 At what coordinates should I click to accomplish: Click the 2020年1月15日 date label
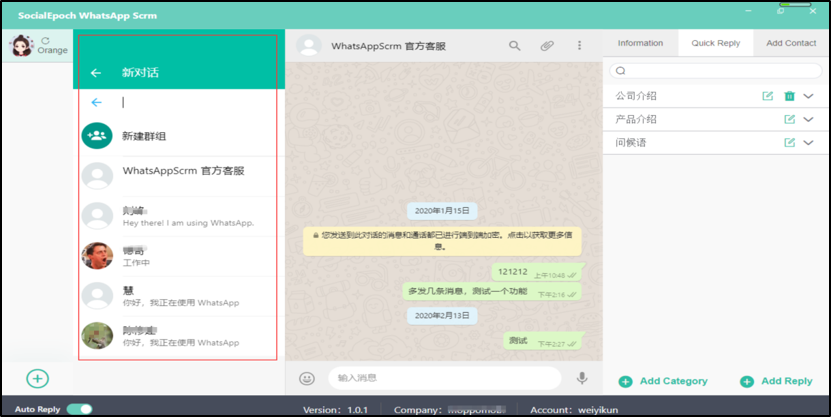(x=442, y=211)
